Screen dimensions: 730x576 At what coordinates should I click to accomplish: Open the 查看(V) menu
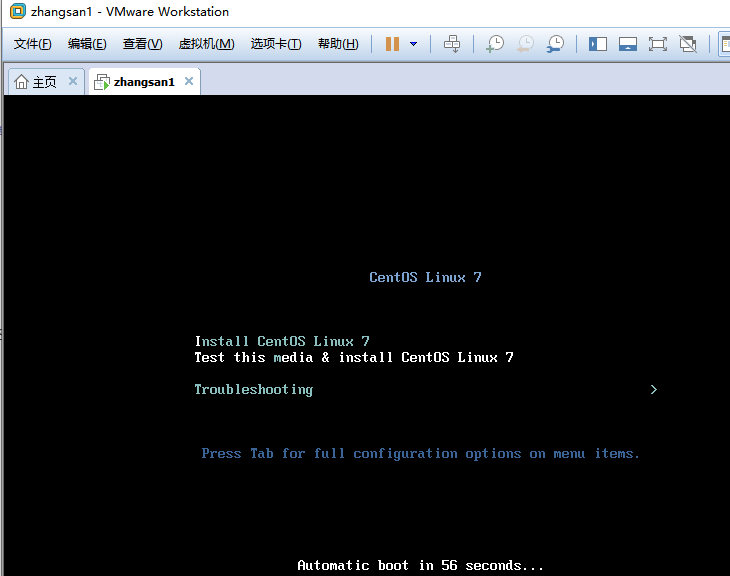tap(142, 44)
